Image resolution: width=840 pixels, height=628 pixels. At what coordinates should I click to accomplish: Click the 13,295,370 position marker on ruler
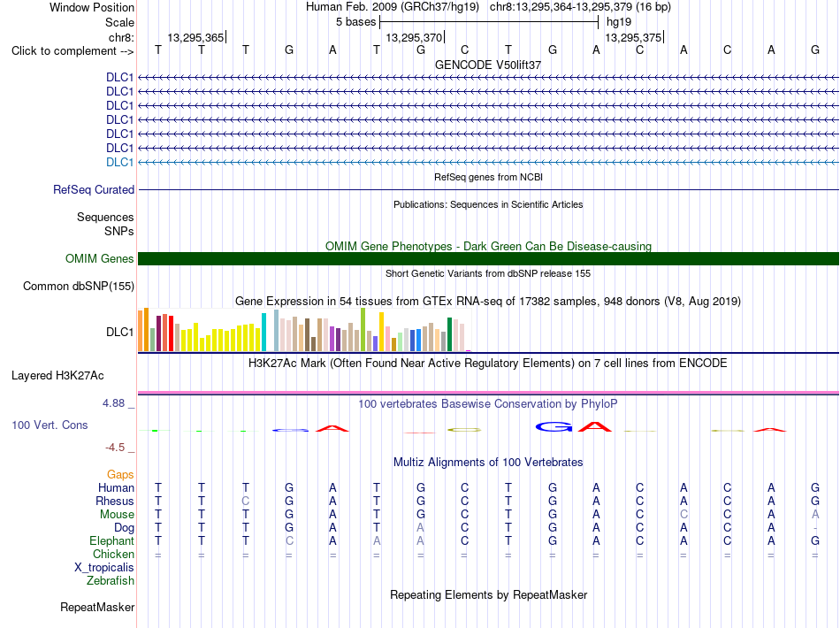415,37
